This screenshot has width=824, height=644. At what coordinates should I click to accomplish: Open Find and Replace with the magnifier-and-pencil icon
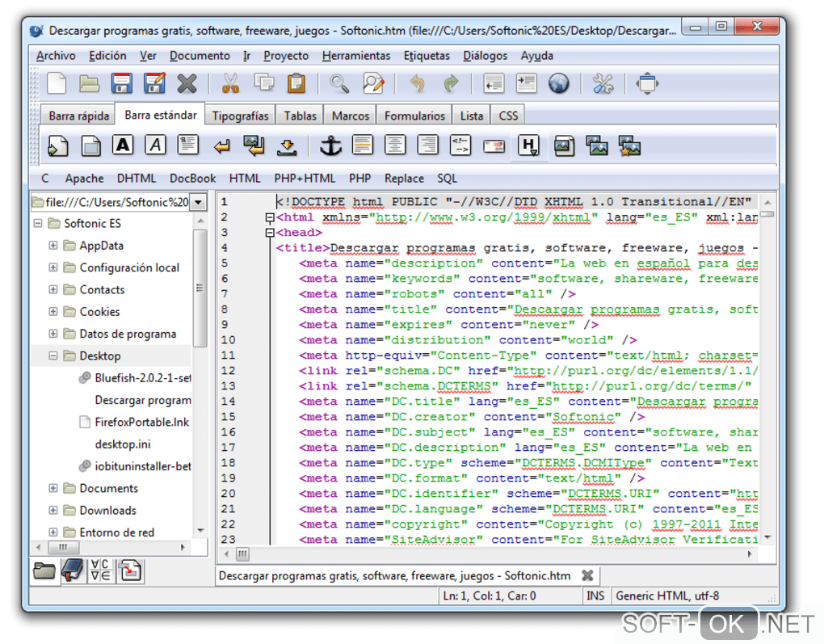point(373,83)
